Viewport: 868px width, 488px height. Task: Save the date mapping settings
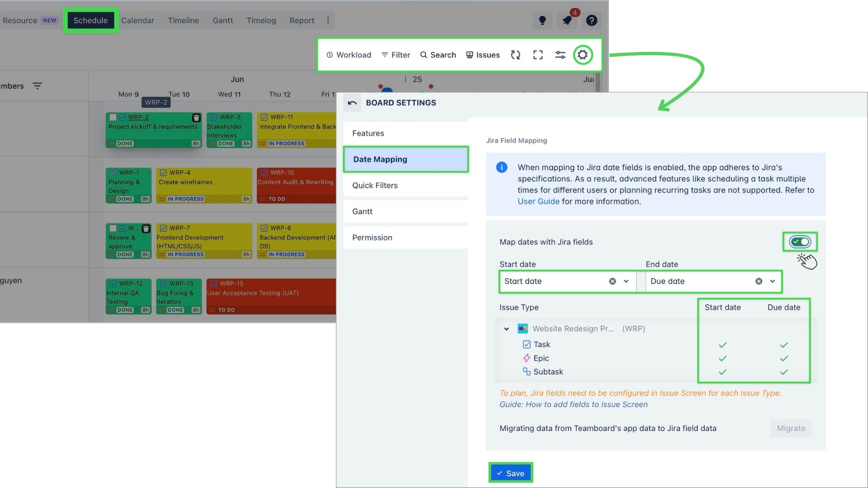coord(510,473)
